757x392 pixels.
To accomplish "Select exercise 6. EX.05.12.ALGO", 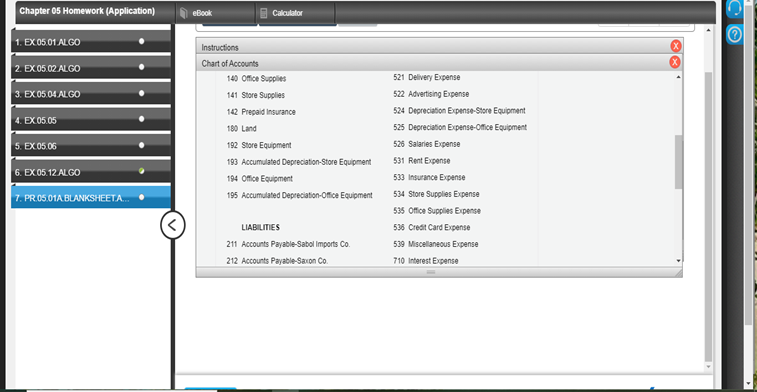I will (x=91, y=172).
